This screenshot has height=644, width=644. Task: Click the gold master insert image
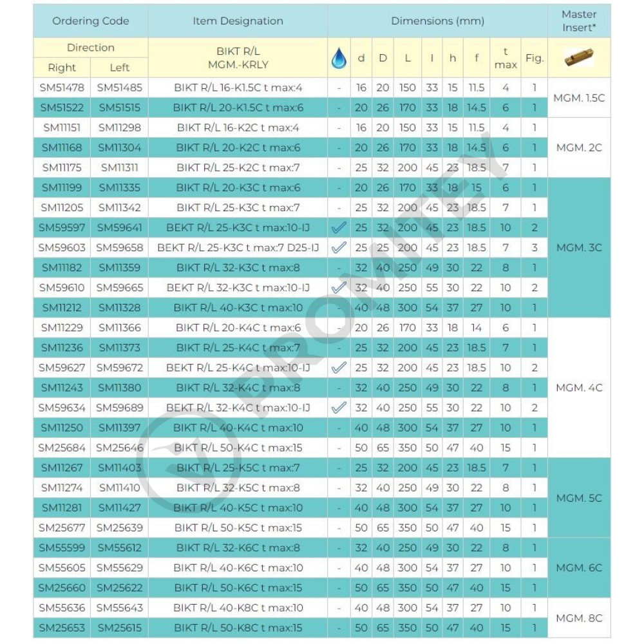point(579,57)
